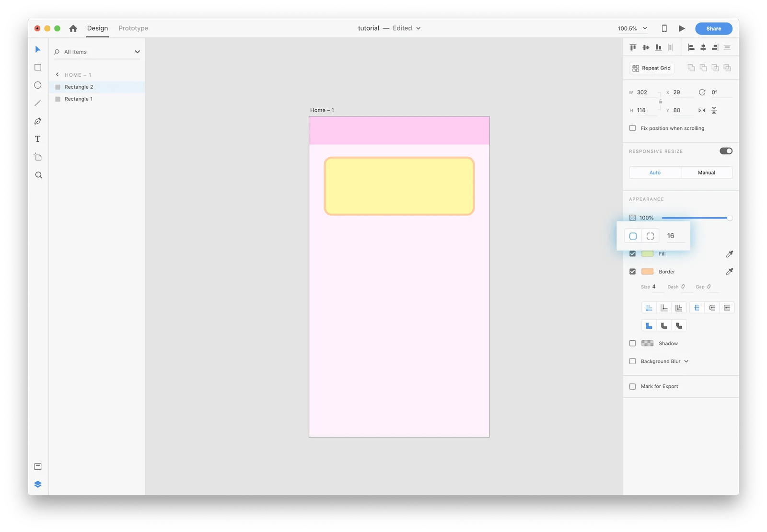This screenshot has width=767, height=532.
Task: Start the desktop preview play button
Action: tap(682, 28)
